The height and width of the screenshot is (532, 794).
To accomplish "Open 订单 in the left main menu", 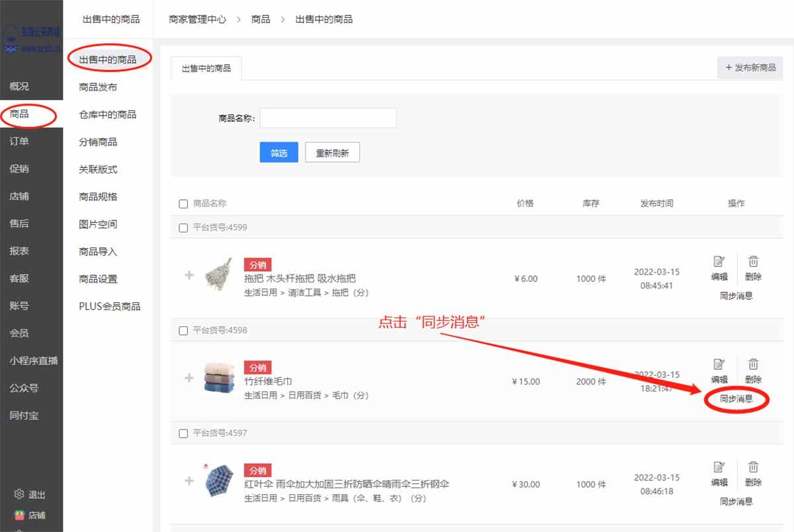I will (x=19, y=141).
